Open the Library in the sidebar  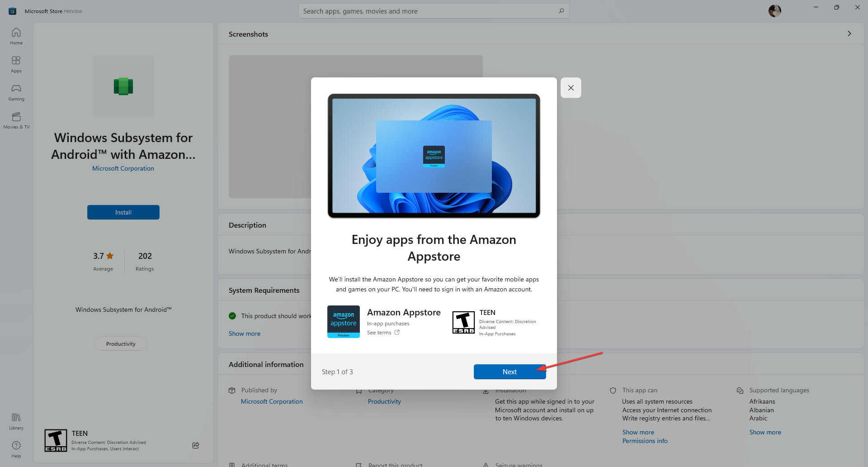[16, 421]
